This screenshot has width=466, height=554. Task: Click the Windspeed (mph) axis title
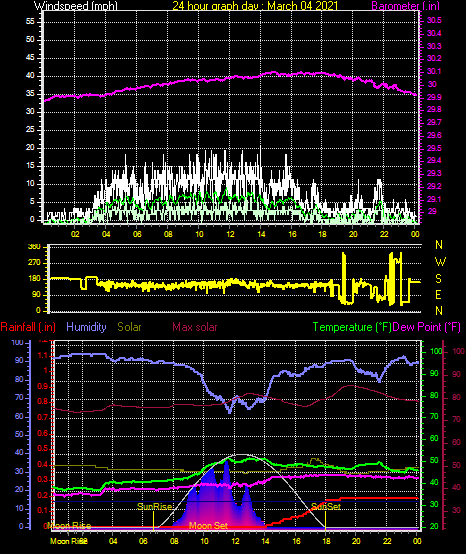tap(76, 6)
